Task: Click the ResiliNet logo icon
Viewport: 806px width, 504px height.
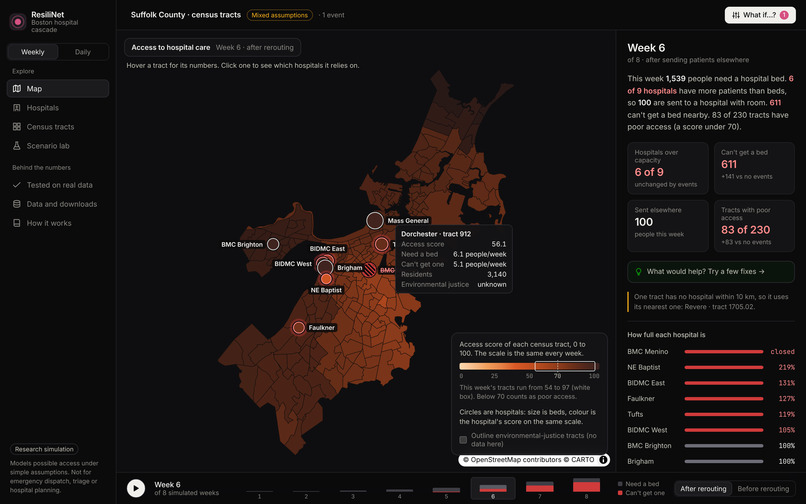Action: (18, 22)
